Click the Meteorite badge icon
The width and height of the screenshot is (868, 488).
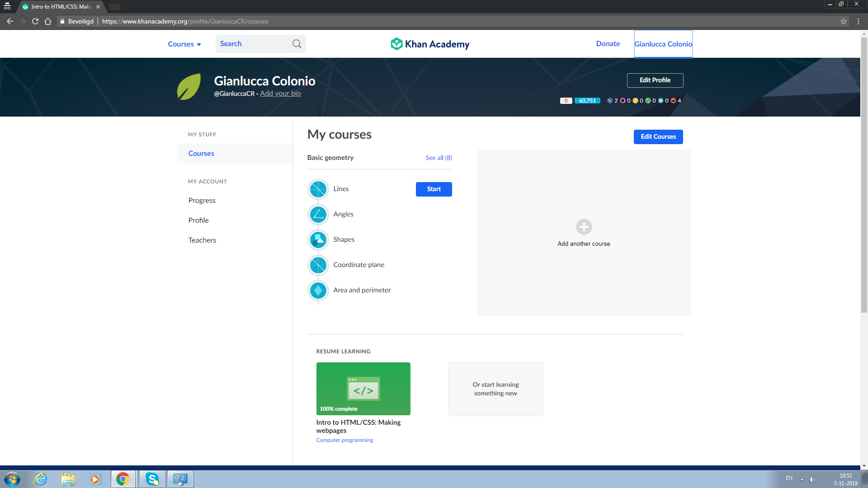[x=673, y=101]
